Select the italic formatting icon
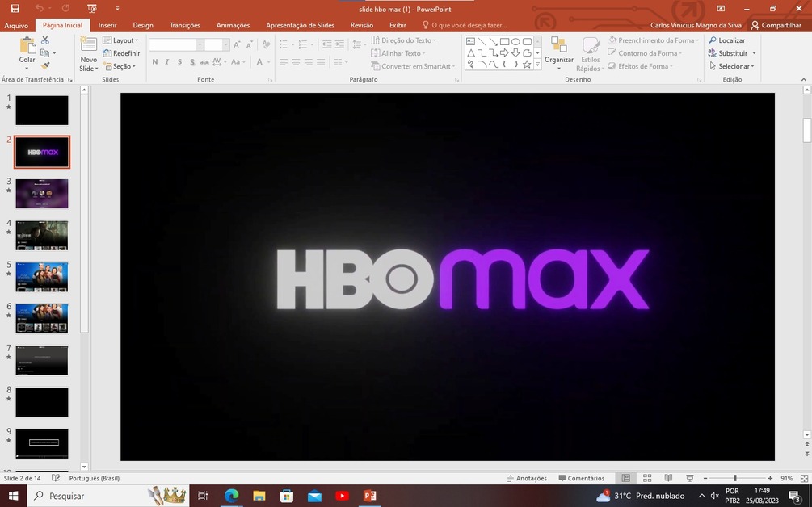Screen dimensions: 812x507 (166, 61)
